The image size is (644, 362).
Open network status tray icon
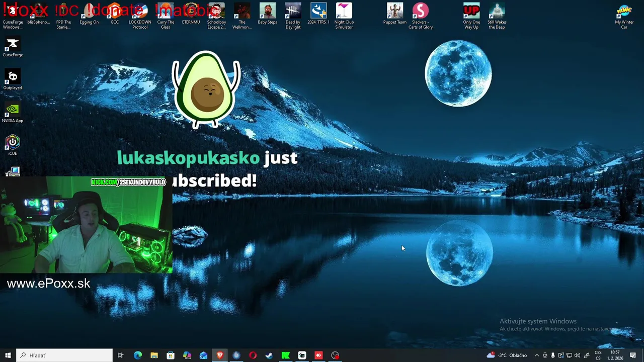[x=569, y=355]
